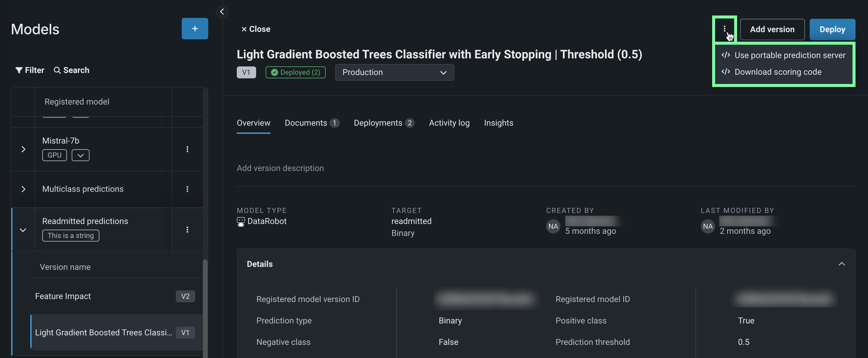Collapse the Models sidebar panel arrow
Screen dimensions: 868x358
222,12
